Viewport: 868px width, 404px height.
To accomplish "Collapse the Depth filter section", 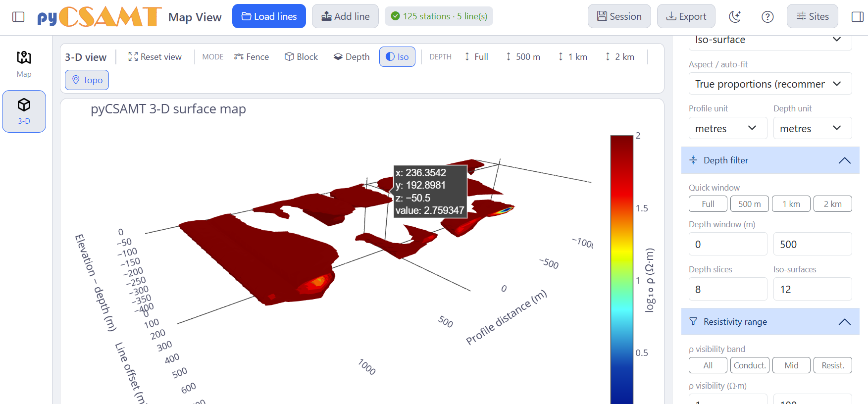I will coord(770,160).
